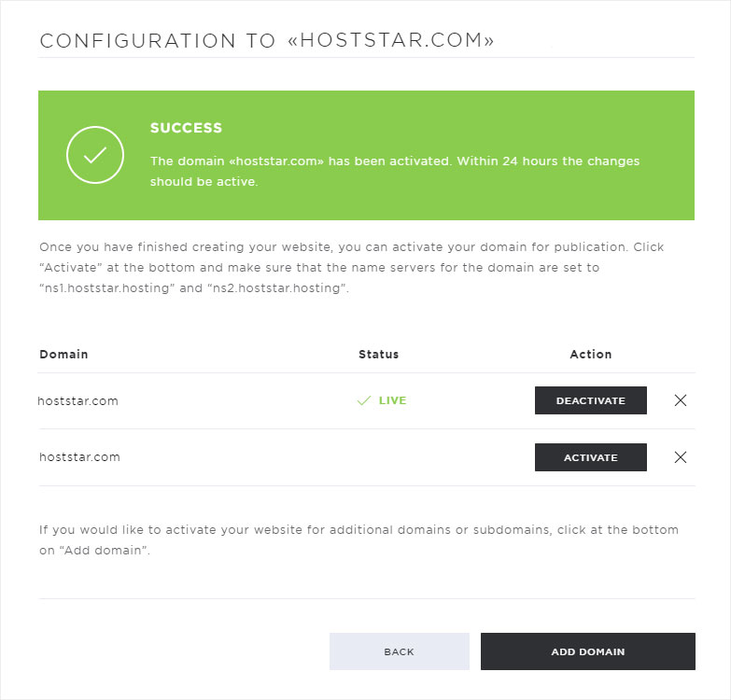Click the Deactivate button for live domain
The image size is (731, 700).
click(x=591, y=400)
